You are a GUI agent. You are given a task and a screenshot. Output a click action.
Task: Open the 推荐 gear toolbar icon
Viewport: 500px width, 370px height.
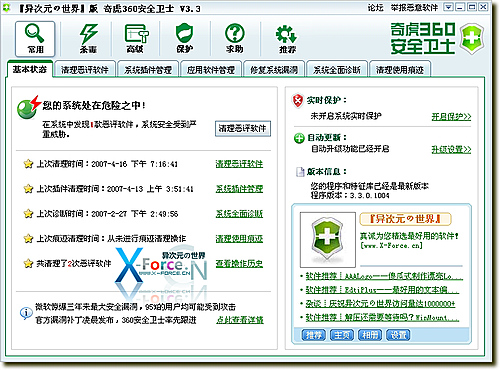coord(287,39)
